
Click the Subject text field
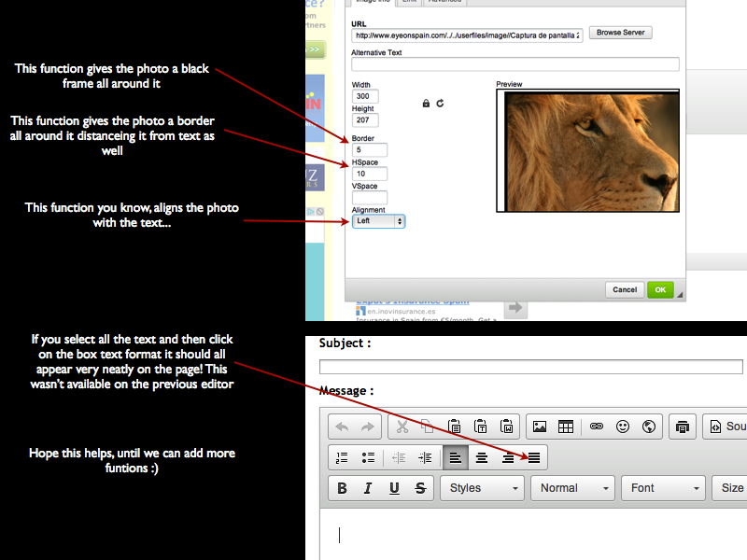point(530,367)
